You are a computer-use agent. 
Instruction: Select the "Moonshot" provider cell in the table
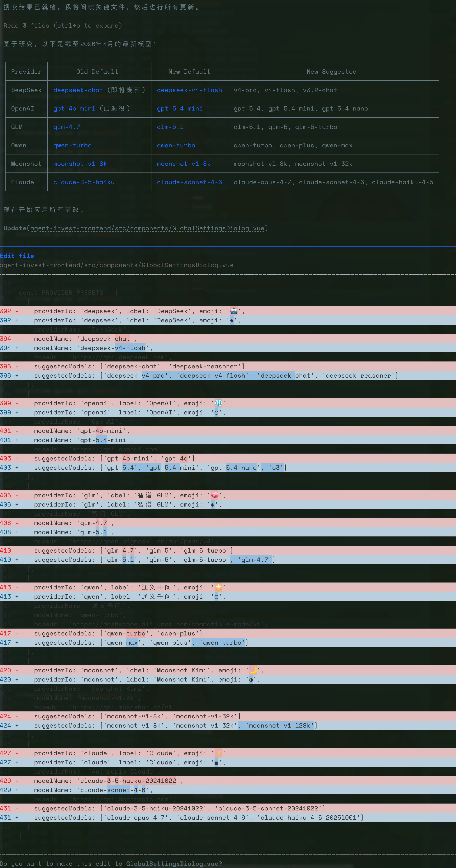coord(26,163)
